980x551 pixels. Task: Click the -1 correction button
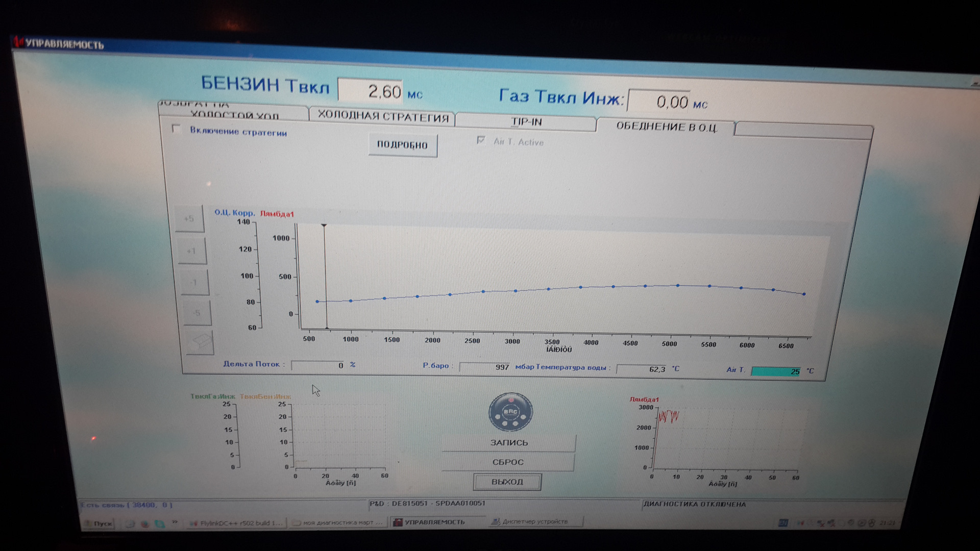[x=194, y=282]
